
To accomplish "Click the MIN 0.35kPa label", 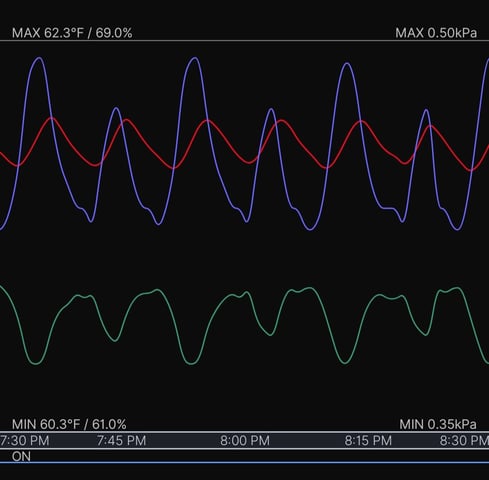I will [x=438, y=424].
